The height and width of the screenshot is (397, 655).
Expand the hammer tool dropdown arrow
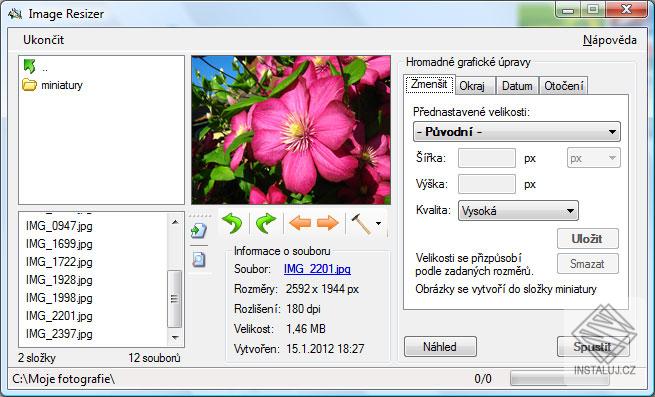coord(378,224)
